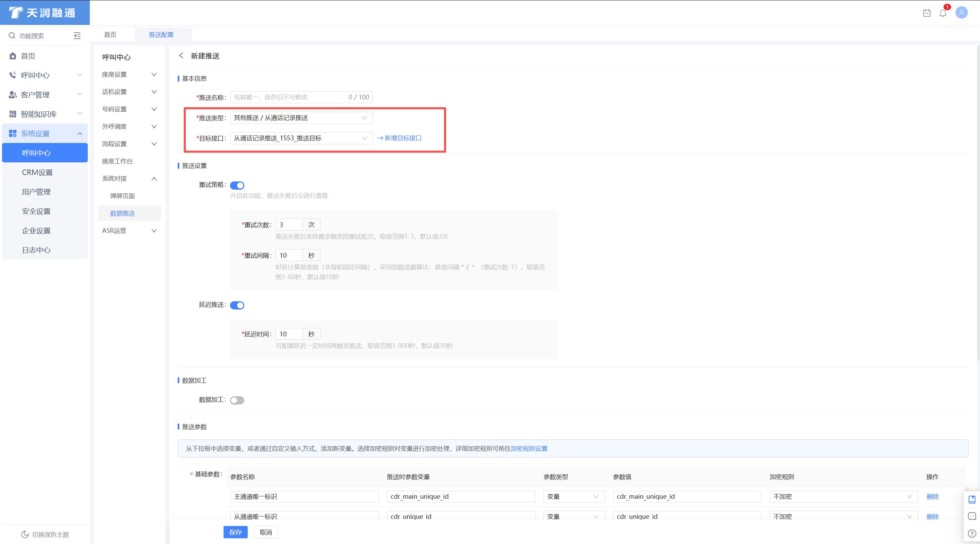Click the phone icon beside 呼叫中心
Screen dimensions: 980x544
(x=13, y=75)
